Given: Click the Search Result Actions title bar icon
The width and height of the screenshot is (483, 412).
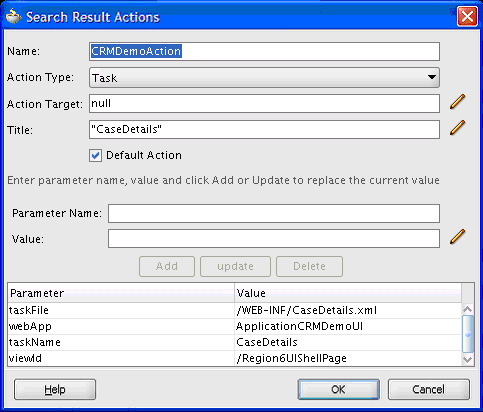Looking at the screenshot, I should coord(13,16).
